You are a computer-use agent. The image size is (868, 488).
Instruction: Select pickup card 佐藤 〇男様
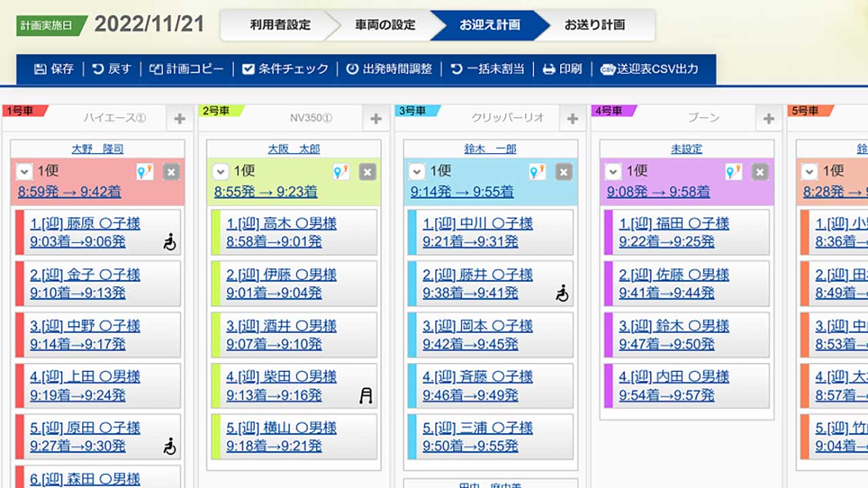[x=687, y=283]
